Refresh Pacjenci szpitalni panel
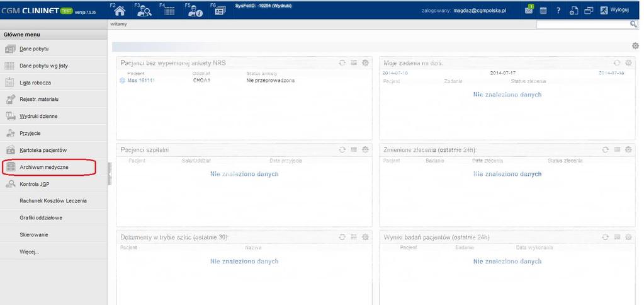The height and width of the screenshot is (305, 644). [342, 150]
